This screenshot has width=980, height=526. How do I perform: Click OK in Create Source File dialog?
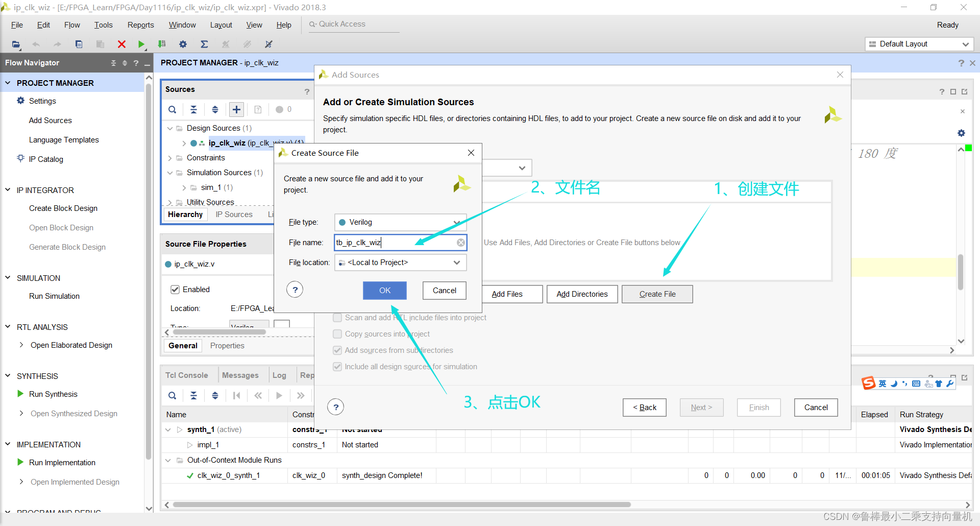click(385, 291)
